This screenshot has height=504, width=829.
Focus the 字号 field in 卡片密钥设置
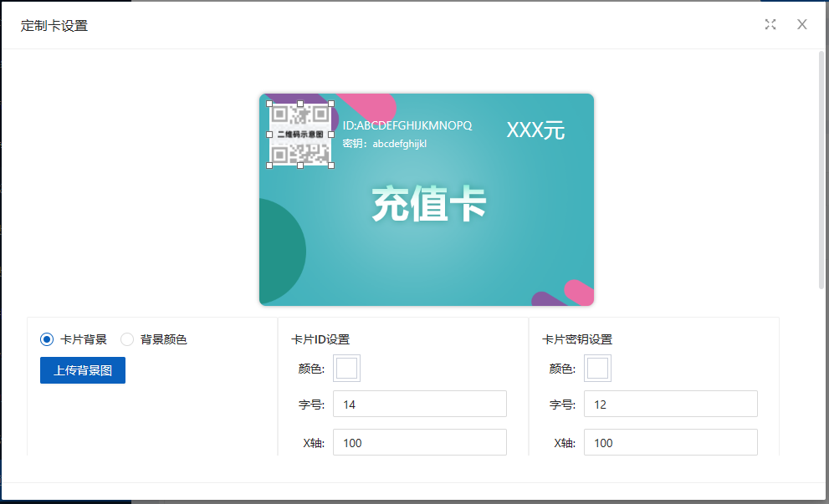point(670,404)
